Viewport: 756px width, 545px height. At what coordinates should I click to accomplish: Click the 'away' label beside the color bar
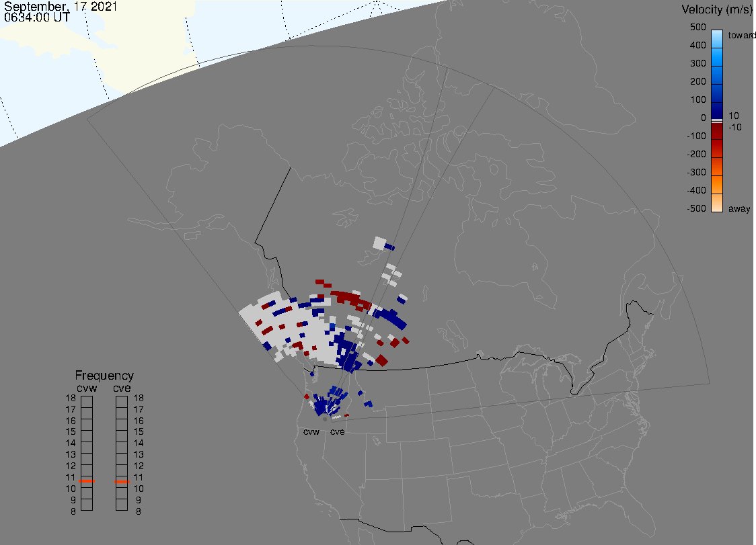click(739, 209)
